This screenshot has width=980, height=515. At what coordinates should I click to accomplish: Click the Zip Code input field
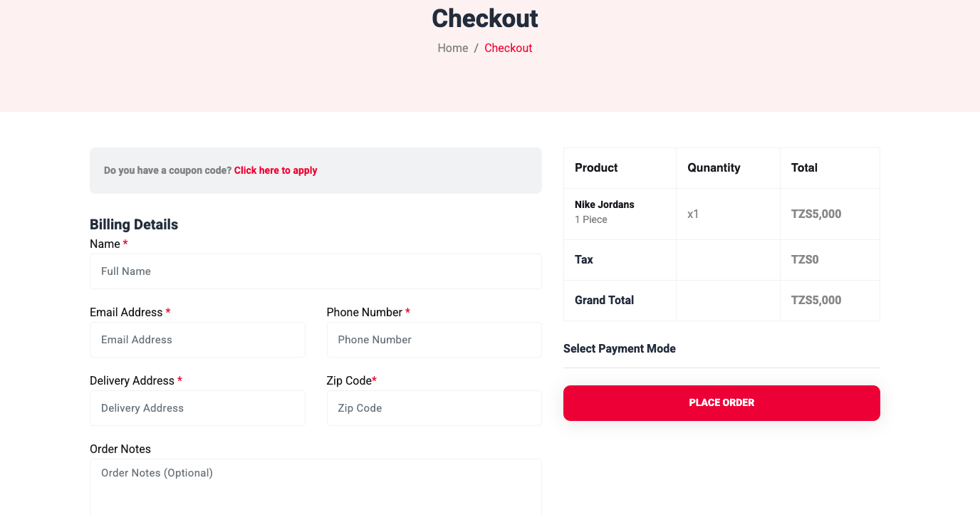[x=434, y=408]
